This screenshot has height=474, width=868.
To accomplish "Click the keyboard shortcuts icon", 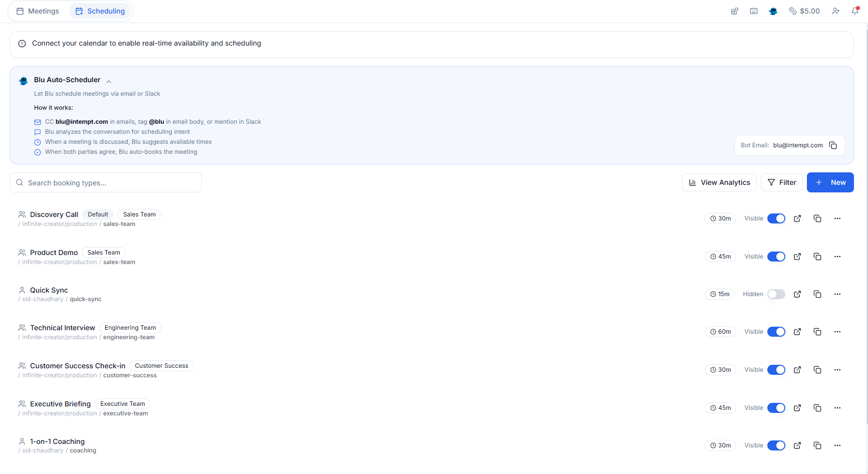I will coord(754,11).
